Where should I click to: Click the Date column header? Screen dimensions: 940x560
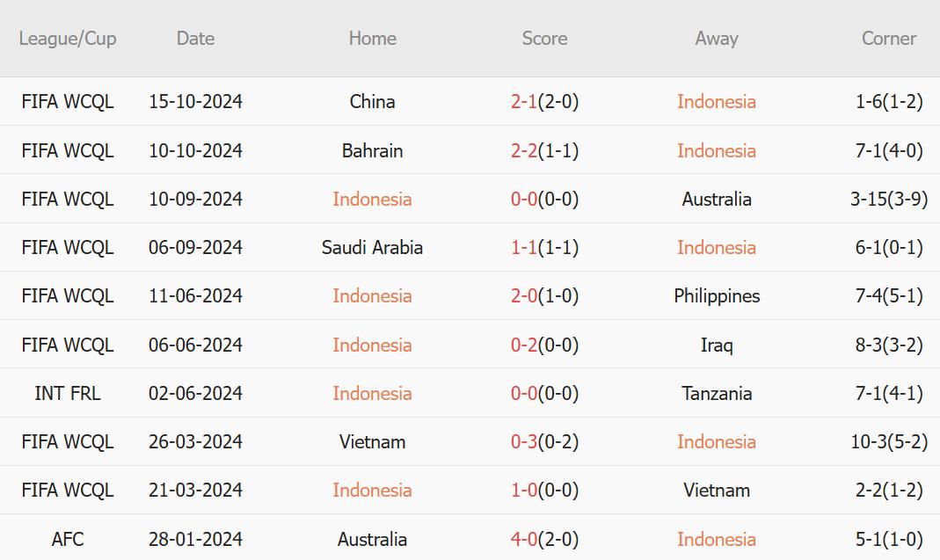195,39
